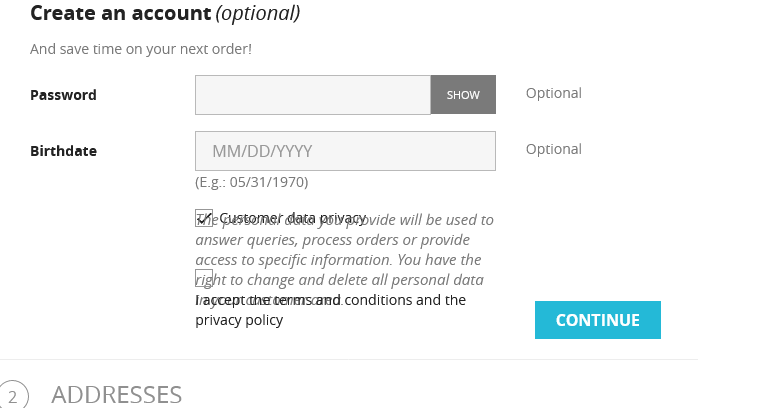Click the CONTINUE button
The image size is (778, 408).
[x=597, y=320]
